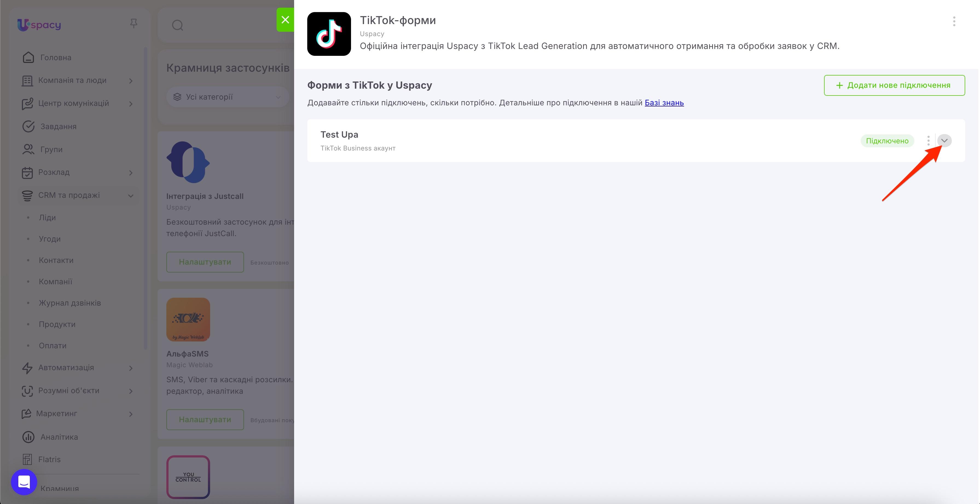Click Додати нове підключення button
This screenshot has width=980, height=504.
(894, 85)
